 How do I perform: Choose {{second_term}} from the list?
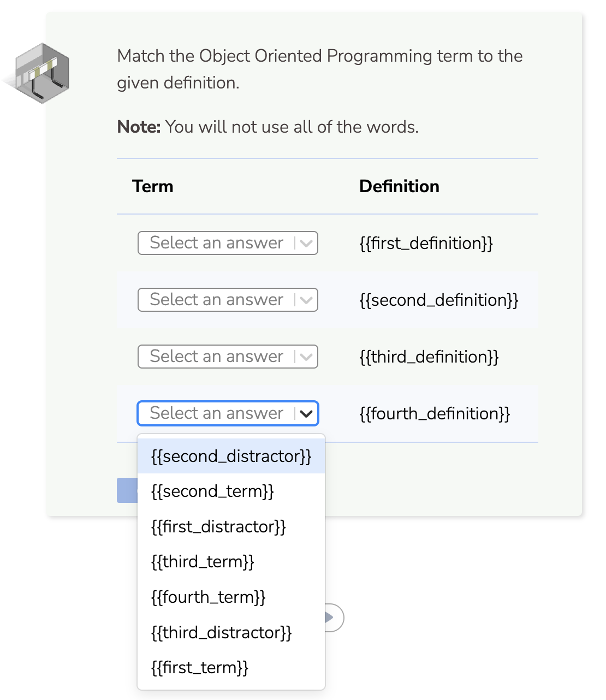coord(212,491)
